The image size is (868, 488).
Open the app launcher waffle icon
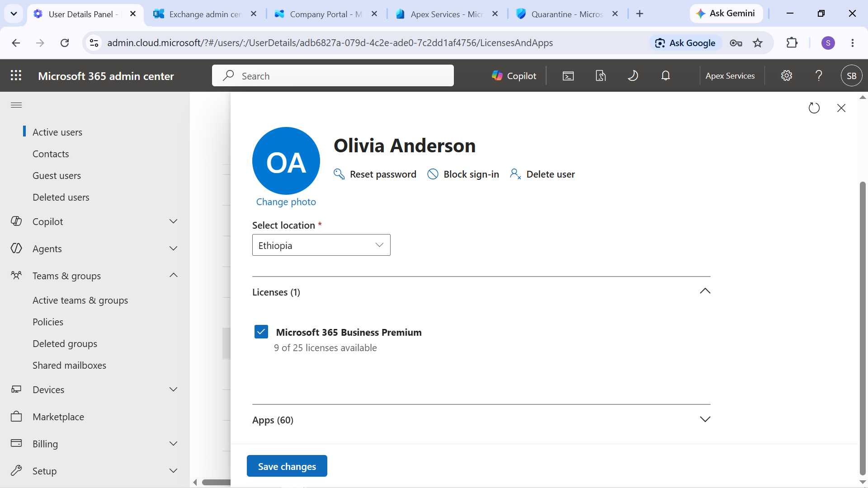[x=16, y=75]
